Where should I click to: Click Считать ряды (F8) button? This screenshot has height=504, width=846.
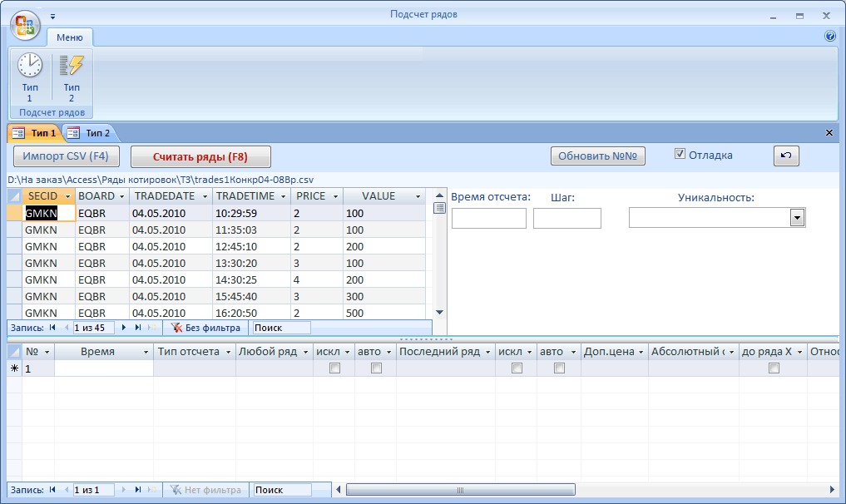[x=200, y=157]
